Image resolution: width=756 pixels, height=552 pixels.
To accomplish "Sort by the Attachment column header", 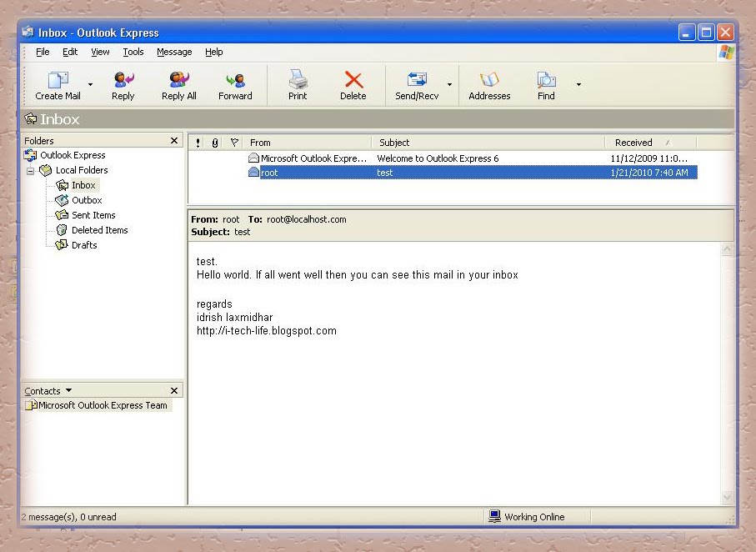I will [x=215, y=143].
